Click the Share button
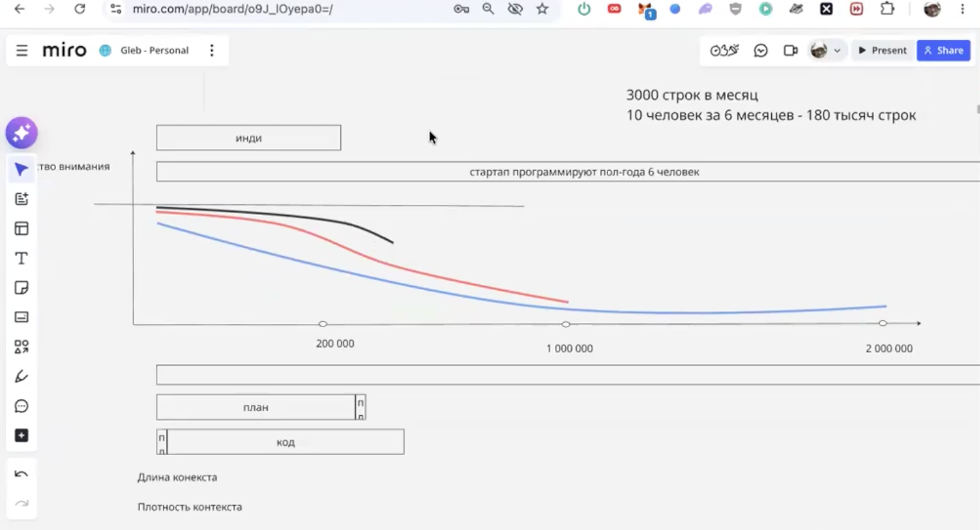The width and height of the screenshot is (980, 530). pyautogui.click(x=943, y=50)
